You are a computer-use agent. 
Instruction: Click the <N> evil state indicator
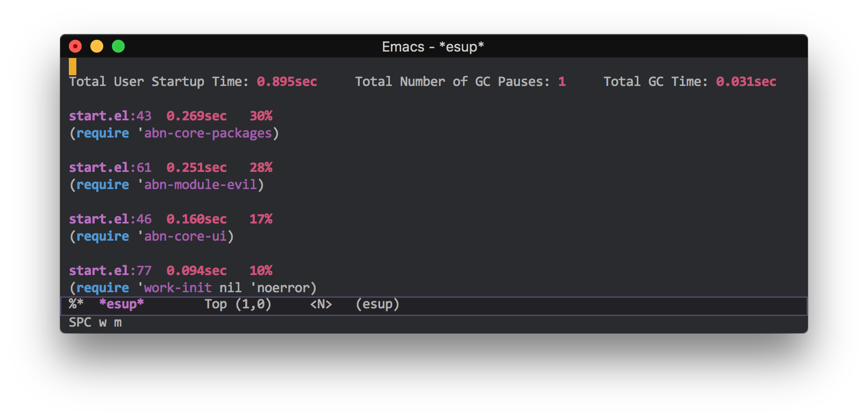coord(321,304)
